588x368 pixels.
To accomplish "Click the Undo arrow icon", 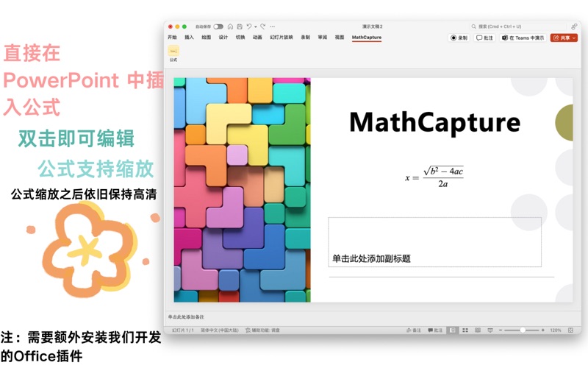I will coord(249,26).
